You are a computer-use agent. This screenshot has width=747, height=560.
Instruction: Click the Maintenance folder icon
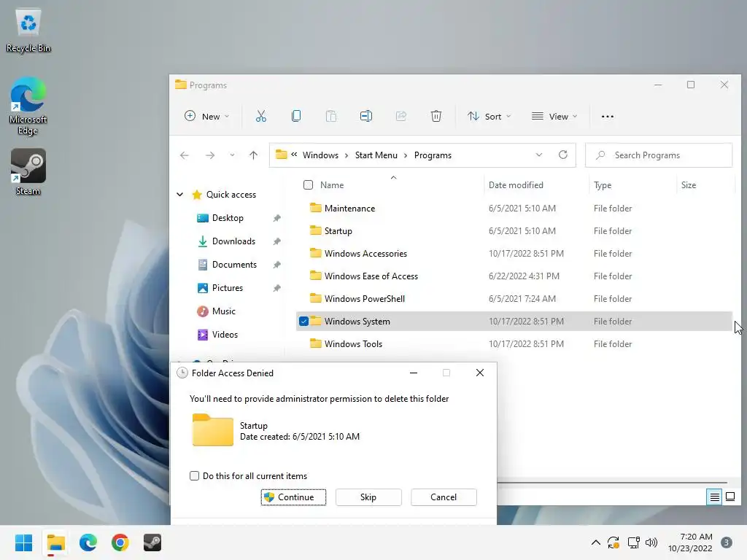315,208
